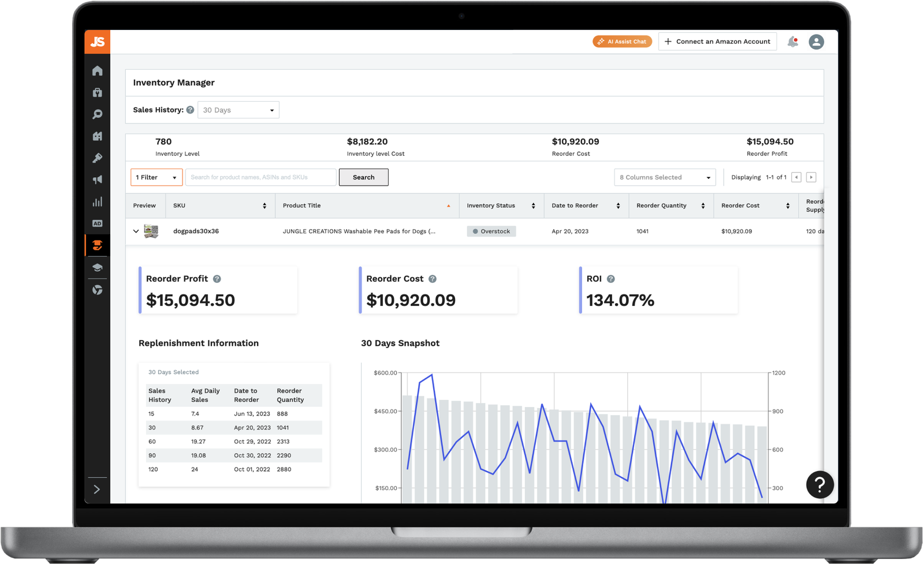Open the bar chart analytics sidebar icon
The image size is (924, 564).
(x=97, y=201)
